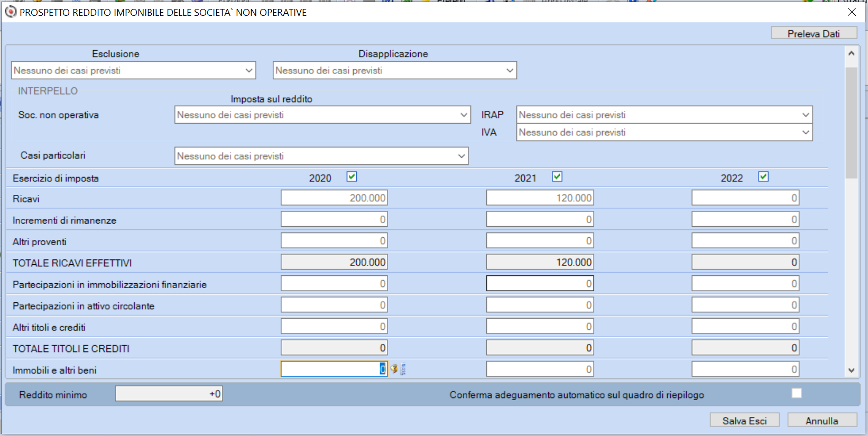Focus Partecipazioni in immobilizzazioni finanziarie 2021 field

click(x=540, y=283)
